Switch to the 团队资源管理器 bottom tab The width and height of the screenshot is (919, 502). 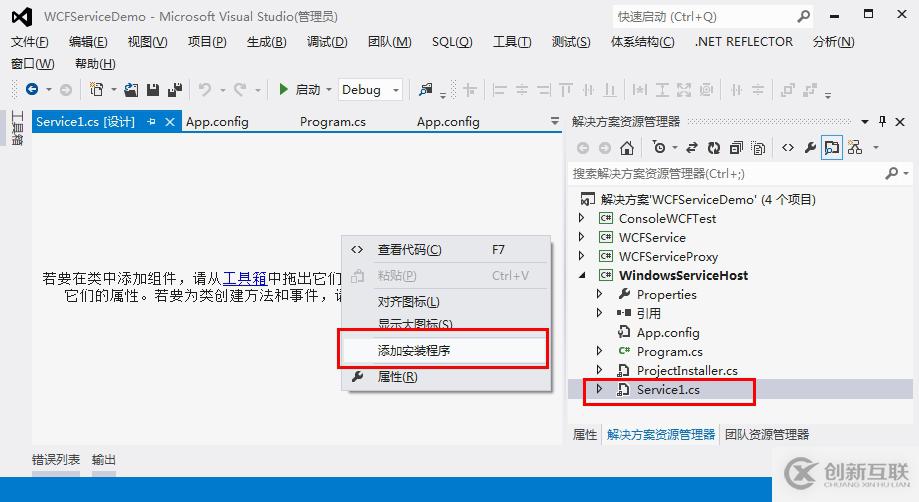click(x=767, y=435)
